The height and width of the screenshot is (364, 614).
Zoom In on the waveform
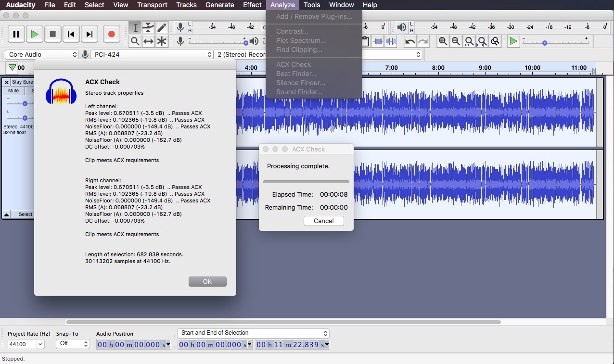pos(443,41)
